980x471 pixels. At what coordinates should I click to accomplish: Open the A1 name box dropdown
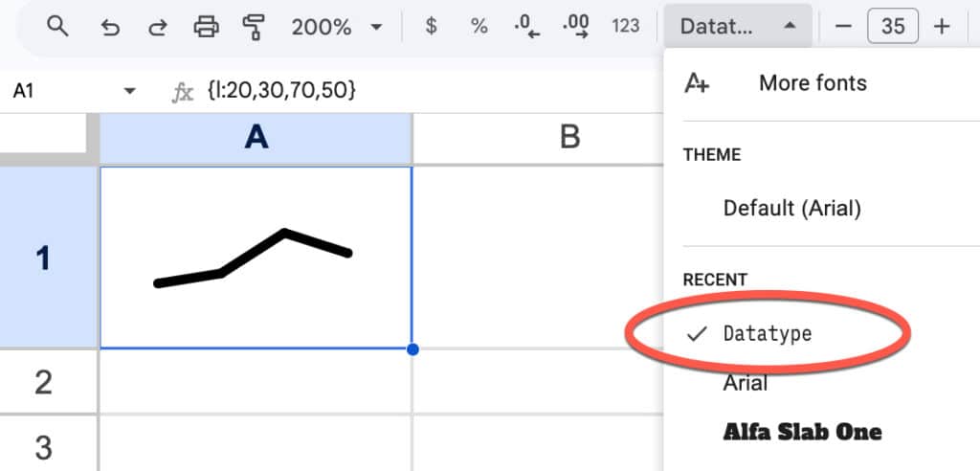coord(130,91)
